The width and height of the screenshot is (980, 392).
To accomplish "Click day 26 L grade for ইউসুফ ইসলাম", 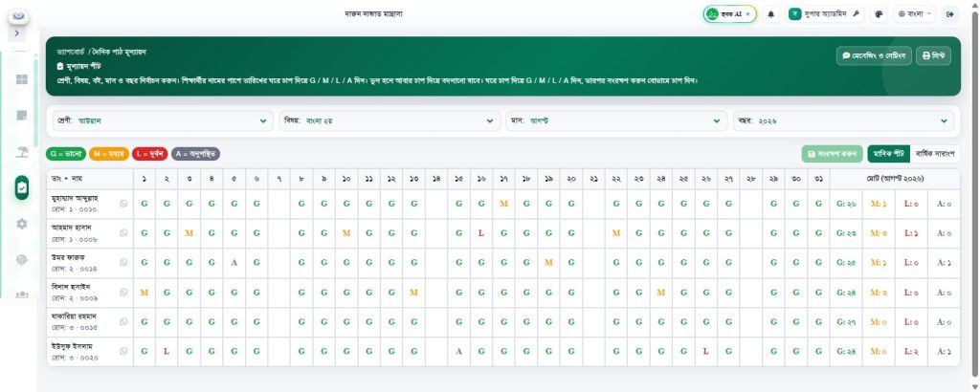I will (x=705, y=352).
